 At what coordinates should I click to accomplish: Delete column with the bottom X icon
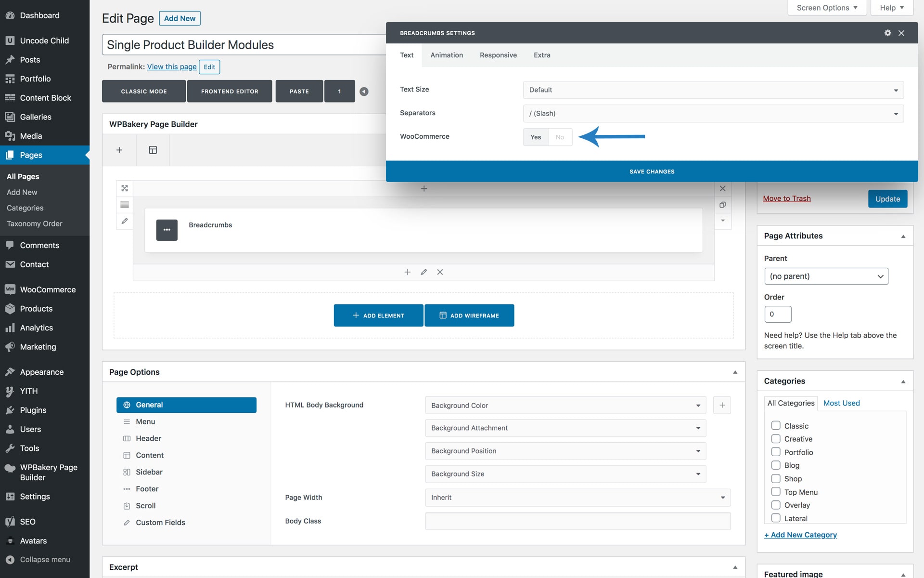click(440, 272)
